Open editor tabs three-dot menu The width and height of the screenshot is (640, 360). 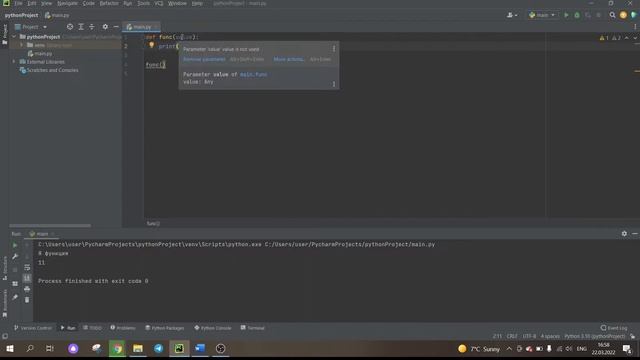(635, 27)
